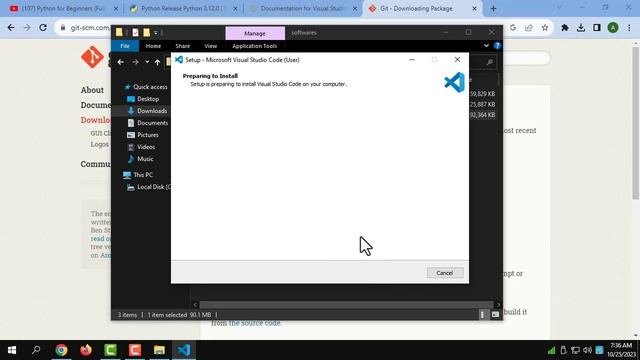Open File Explorer help icon
Screen dimensions: 640x360
click(x=497, y=46)
